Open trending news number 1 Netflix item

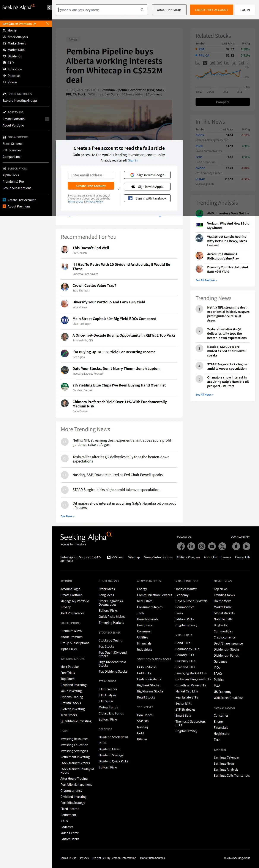tap(228, 314)
